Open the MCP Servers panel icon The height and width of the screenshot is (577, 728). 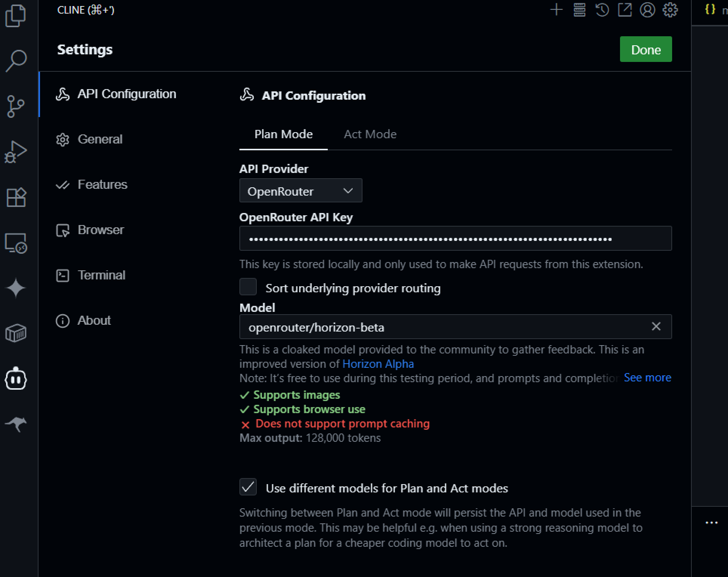(x=579, y=10)
